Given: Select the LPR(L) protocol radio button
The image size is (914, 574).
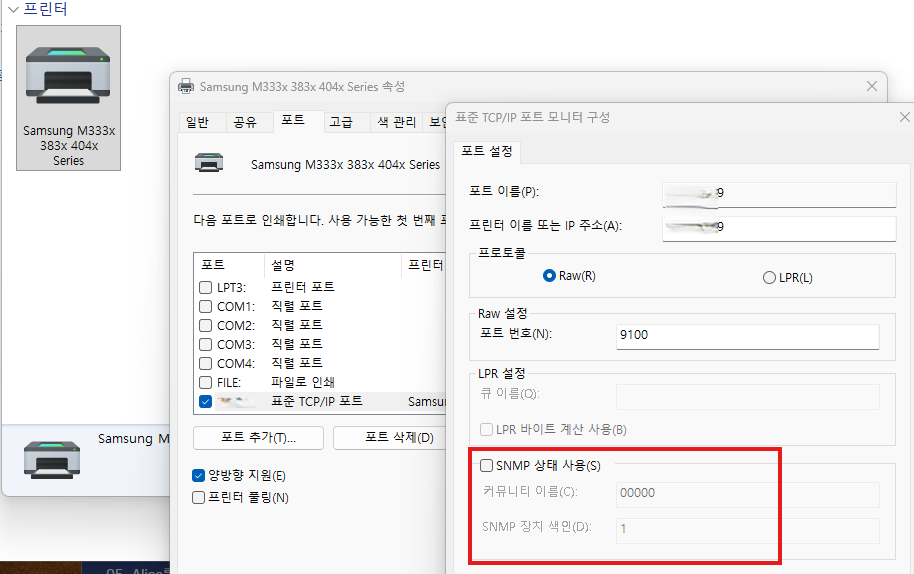Looking at the screenshot, I should click(x=769, y=278).
